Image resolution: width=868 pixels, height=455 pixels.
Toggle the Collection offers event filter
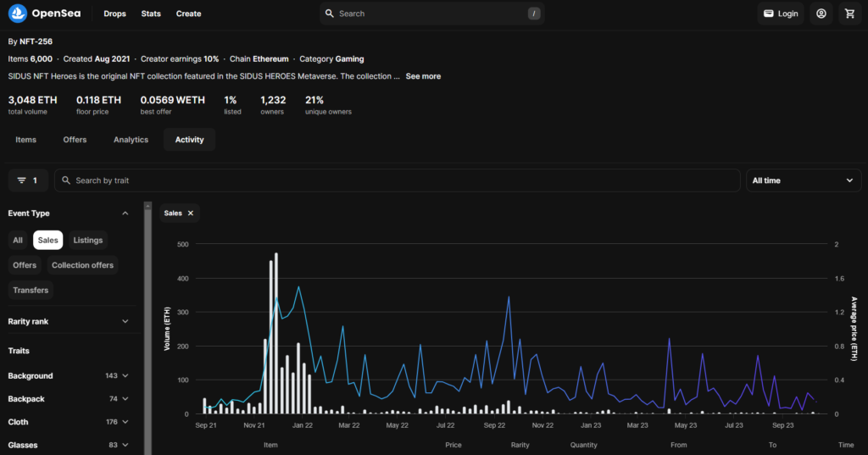82,265
